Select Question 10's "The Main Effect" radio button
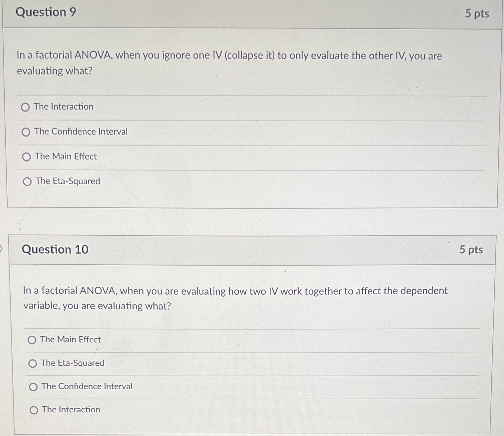 coord(32,340)
